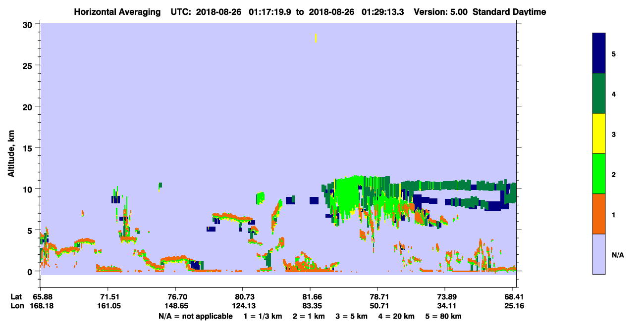Click latitude value 71.51
644x330 pixels.
click(x=107, y=297)
